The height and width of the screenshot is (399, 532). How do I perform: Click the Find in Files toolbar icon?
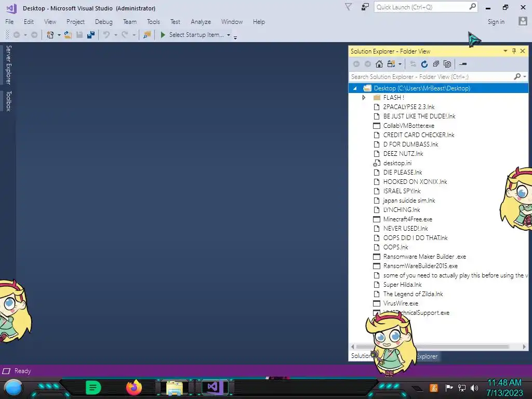(x=147, y=35)
